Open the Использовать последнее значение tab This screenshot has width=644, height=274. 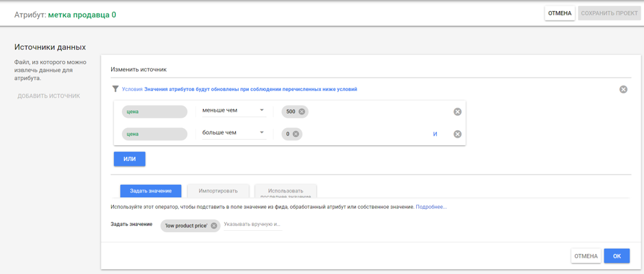click(x=285, y=192)
